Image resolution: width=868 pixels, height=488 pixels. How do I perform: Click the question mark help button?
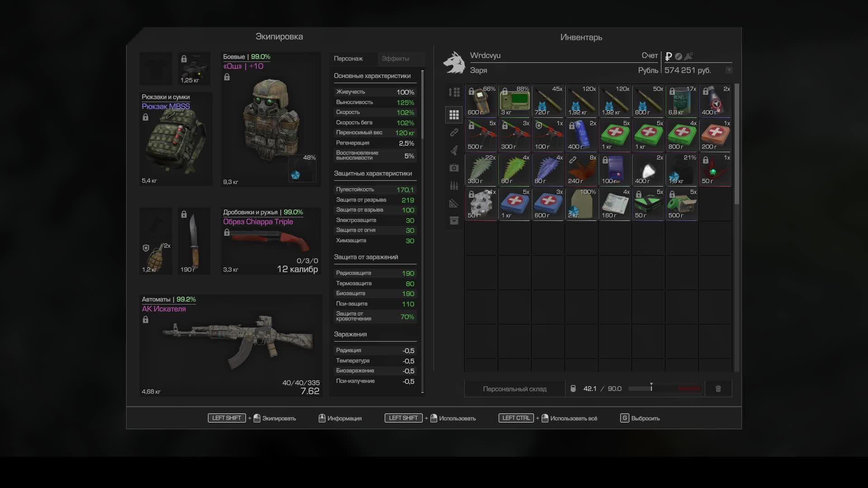click(x=729, y=70)
